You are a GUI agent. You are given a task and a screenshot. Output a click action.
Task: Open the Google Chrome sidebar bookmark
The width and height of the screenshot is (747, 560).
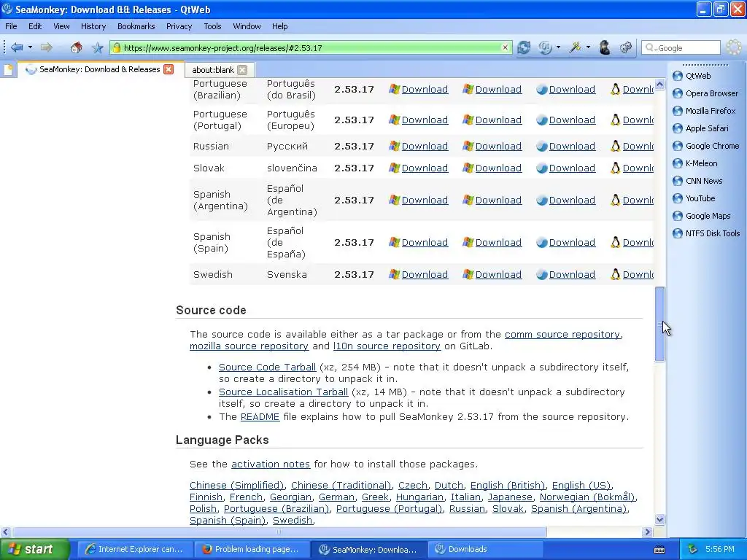[x=705, y=146]
